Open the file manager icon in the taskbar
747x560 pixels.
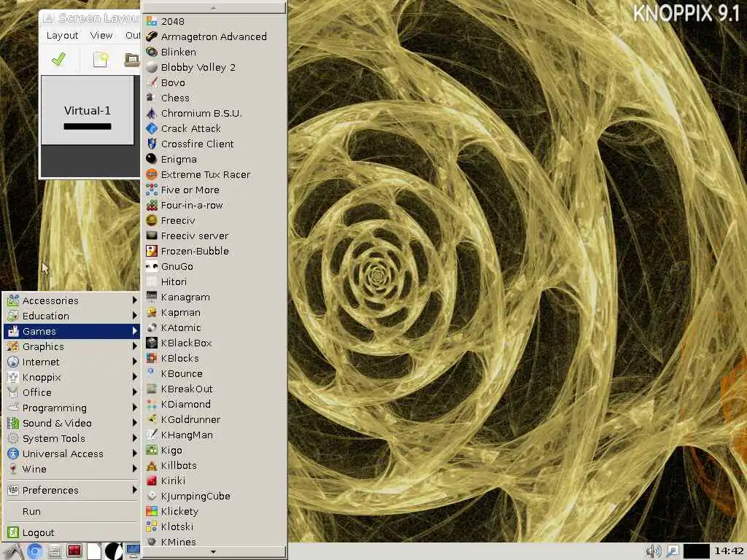point(54,551)
